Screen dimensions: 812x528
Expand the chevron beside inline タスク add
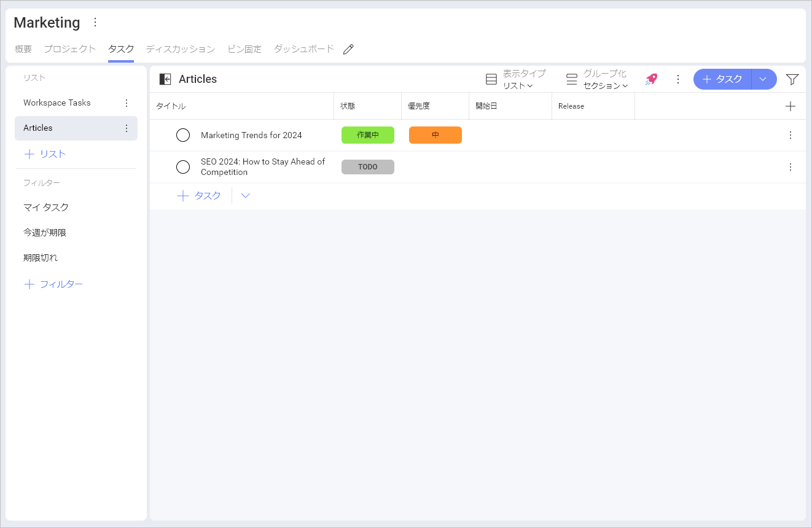pos(245,196)
